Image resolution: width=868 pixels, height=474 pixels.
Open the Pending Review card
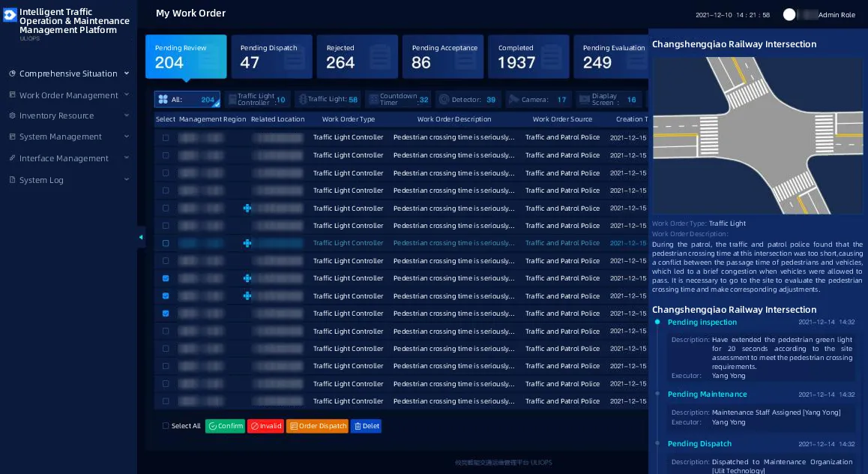(x=186, y=56)
